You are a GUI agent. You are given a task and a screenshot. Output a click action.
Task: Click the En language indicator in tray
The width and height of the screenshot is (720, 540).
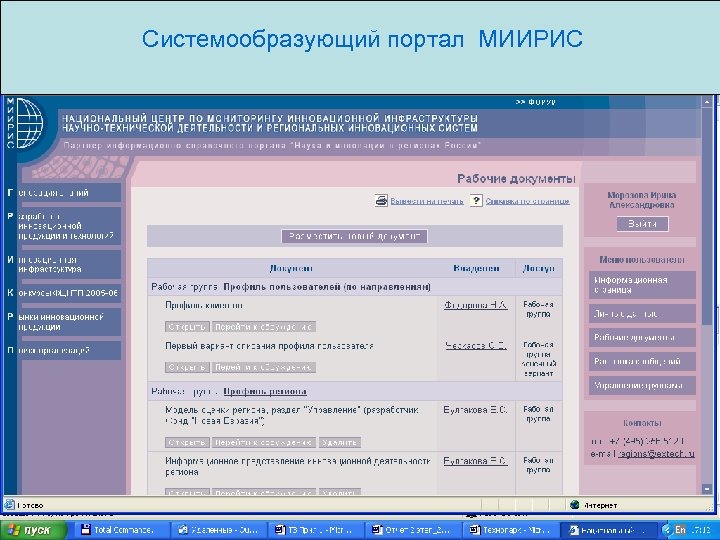tap(680, 530)
